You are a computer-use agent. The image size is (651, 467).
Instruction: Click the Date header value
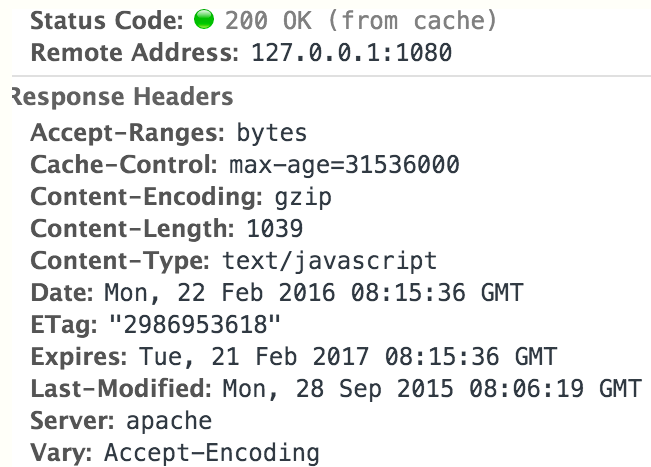coord(313,293)
